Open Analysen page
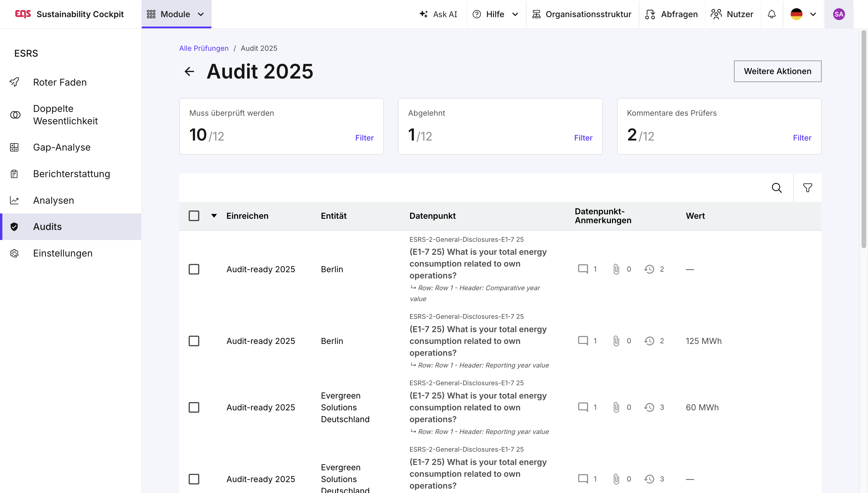Image resolution: width=868 pixels, height=493 pixels. point(71,200)
